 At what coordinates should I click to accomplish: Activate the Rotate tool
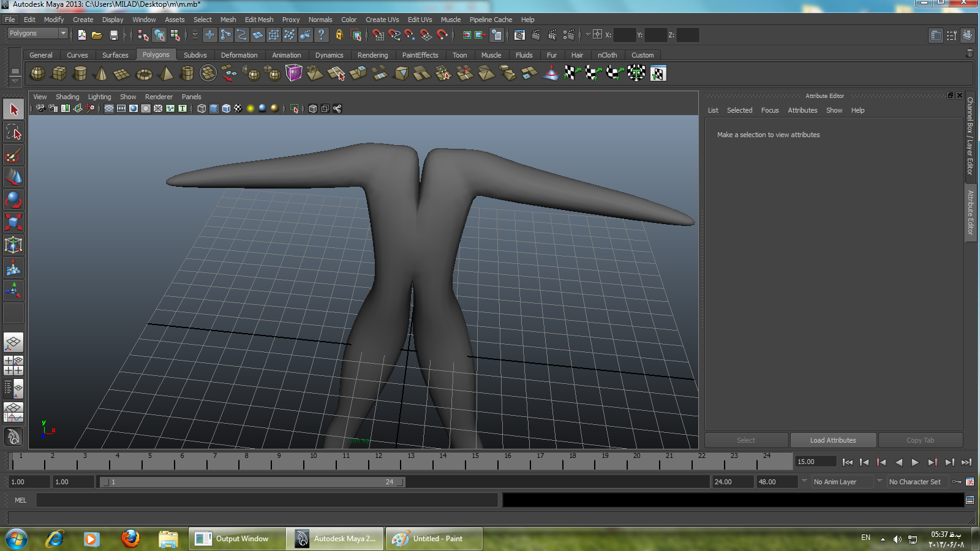coord(13,200)
